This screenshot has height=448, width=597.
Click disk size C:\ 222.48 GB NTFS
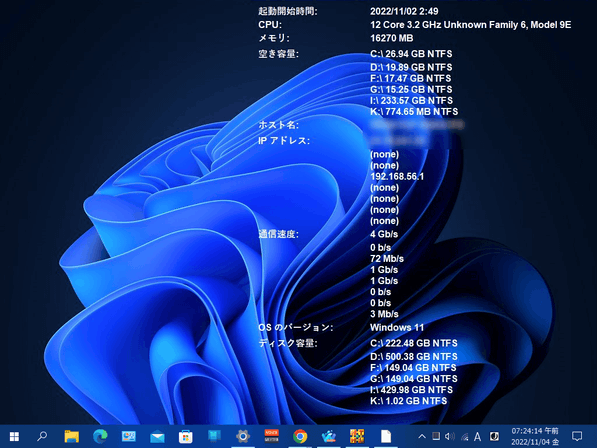[x=413, y=343]
